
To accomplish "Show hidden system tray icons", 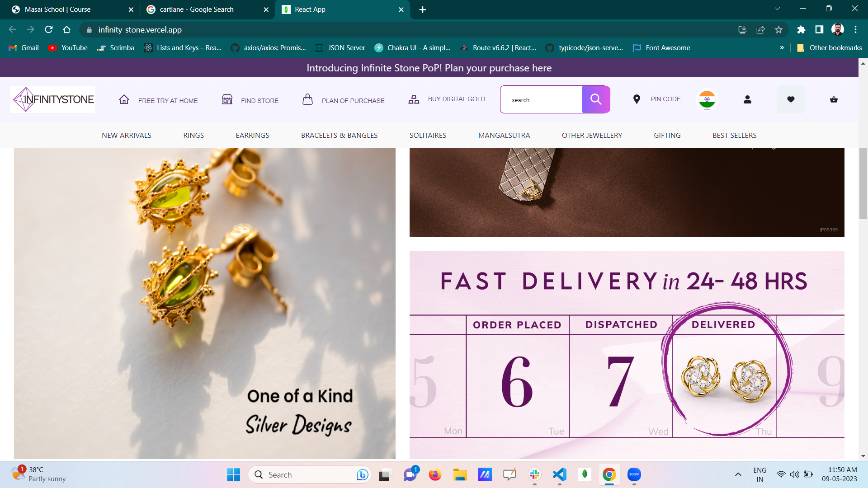I will (738, 474).
